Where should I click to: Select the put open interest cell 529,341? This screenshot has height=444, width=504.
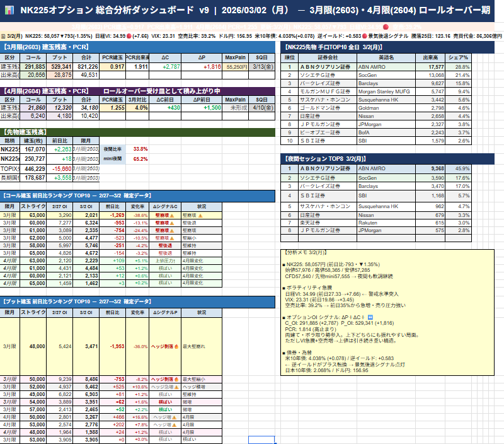[59, 67]
